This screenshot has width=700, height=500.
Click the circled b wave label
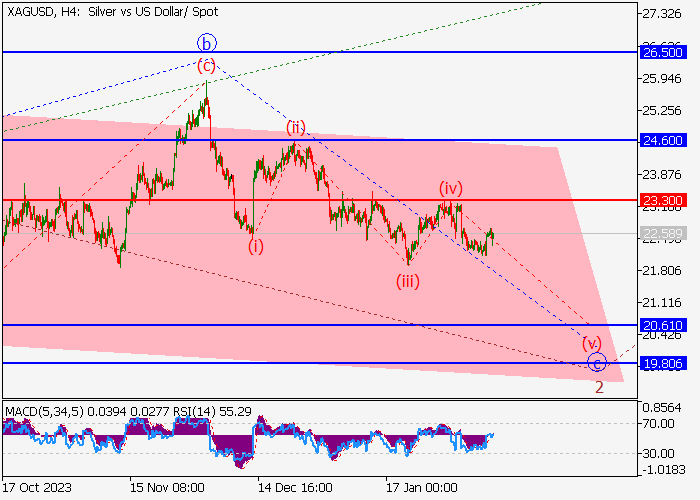207,44
